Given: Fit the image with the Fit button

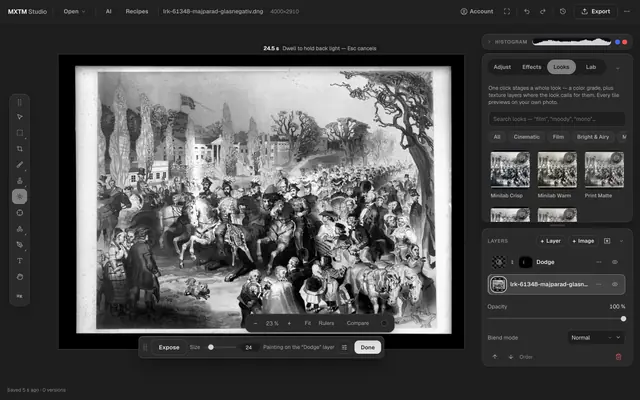Looking at the screenshot, I should point(308,323).
